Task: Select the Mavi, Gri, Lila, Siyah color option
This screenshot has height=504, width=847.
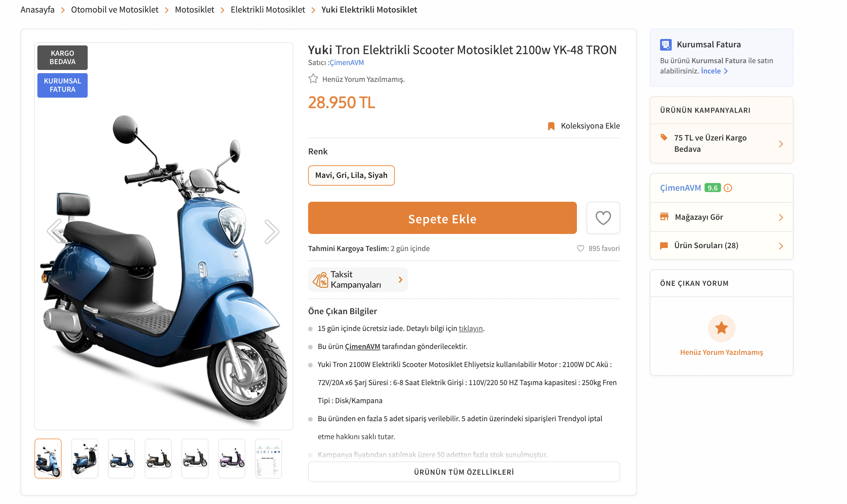Action: coord(351,175)
